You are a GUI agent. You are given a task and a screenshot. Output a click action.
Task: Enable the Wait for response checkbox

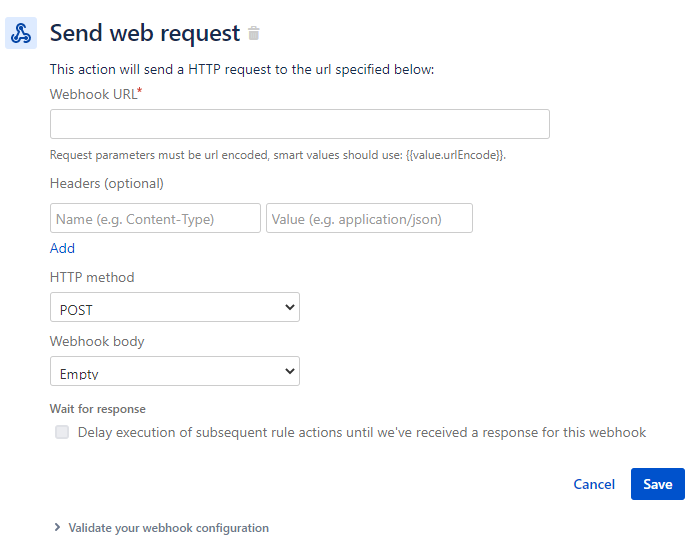tap(62, 432)
